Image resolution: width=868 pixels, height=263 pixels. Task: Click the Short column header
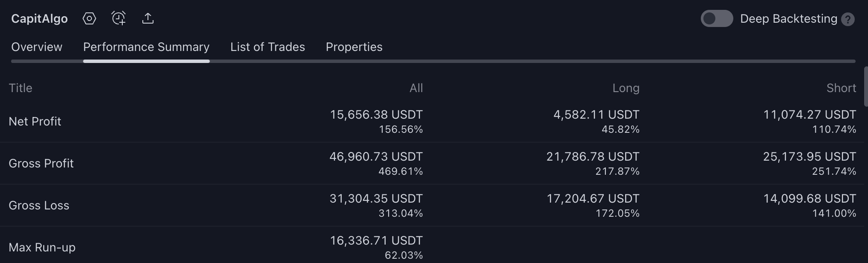point(841,88)
